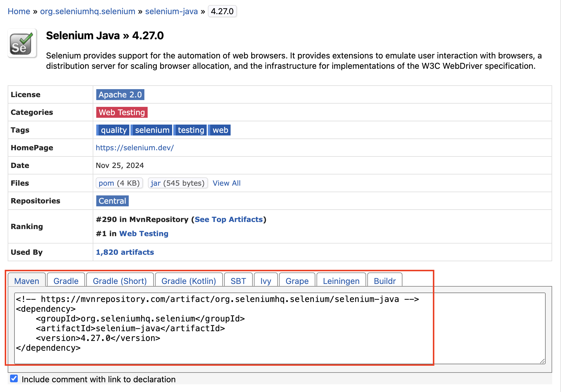The width and height of the screenshot is (561, 392).
Task: Open the selenium.dev homepage link
Action: 135,148
